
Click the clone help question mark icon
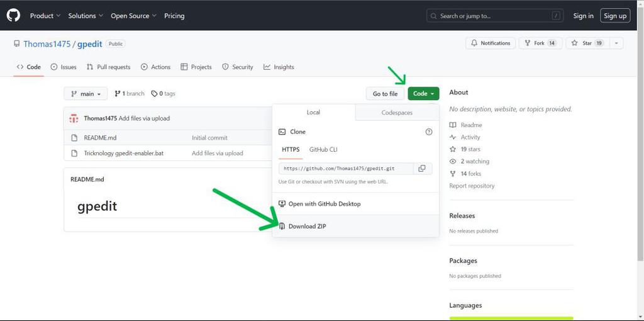click(429, 132)
